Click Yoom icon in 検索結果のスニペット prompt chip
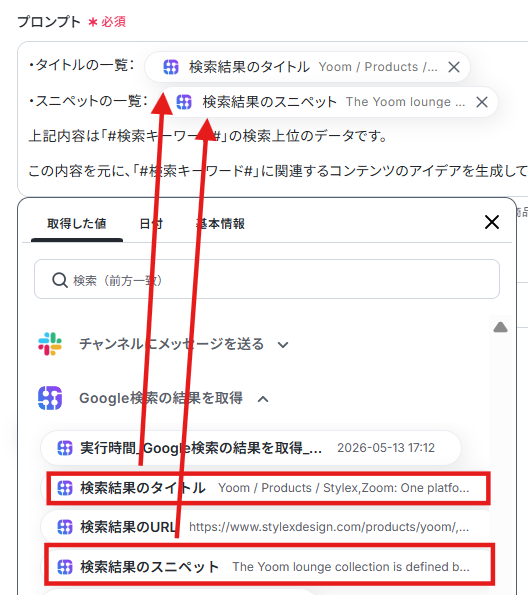 point(184,102)
